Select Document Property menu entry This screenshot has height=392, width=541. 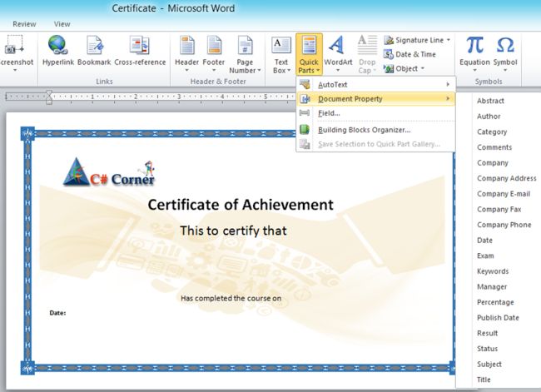(376, 99)
